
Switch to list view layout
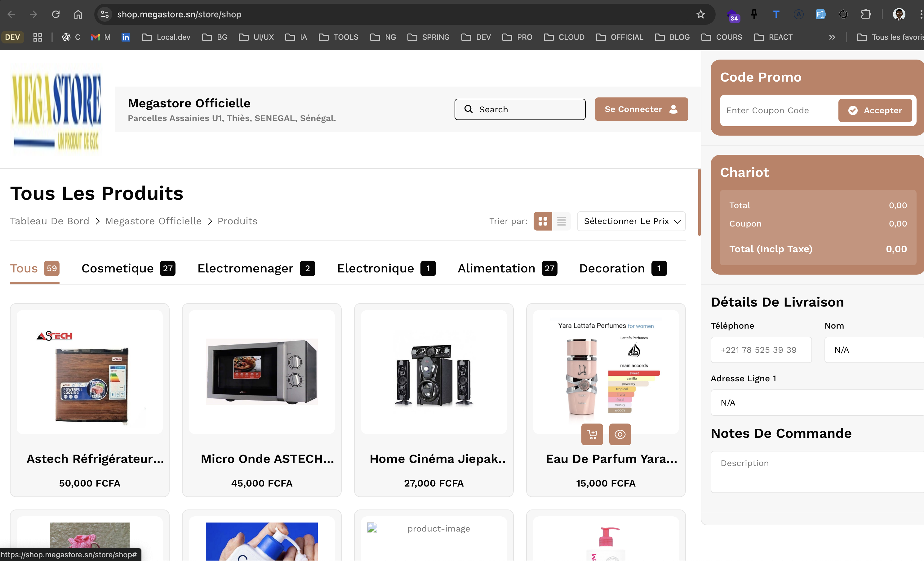tap(561, 221)
